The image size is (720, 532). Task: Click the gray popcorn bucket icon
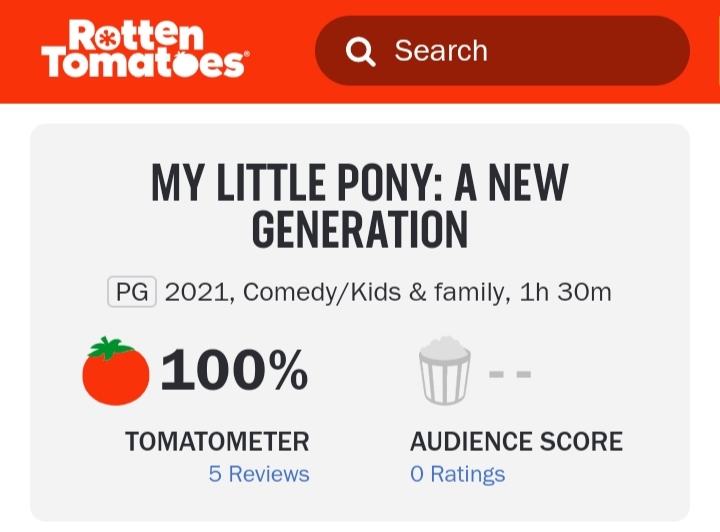click(444, 371)
